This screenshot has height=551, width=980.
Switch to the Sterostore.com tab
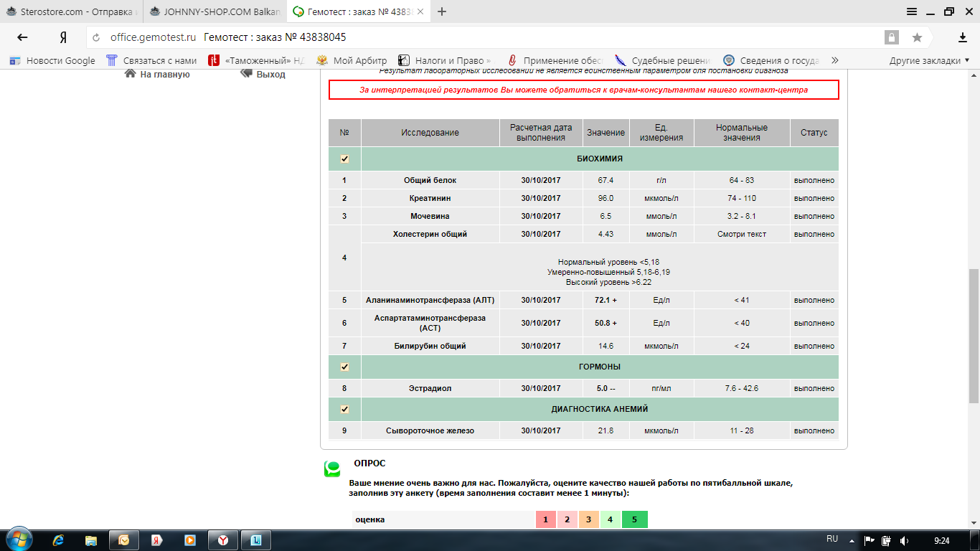click(x=70, y=11)
